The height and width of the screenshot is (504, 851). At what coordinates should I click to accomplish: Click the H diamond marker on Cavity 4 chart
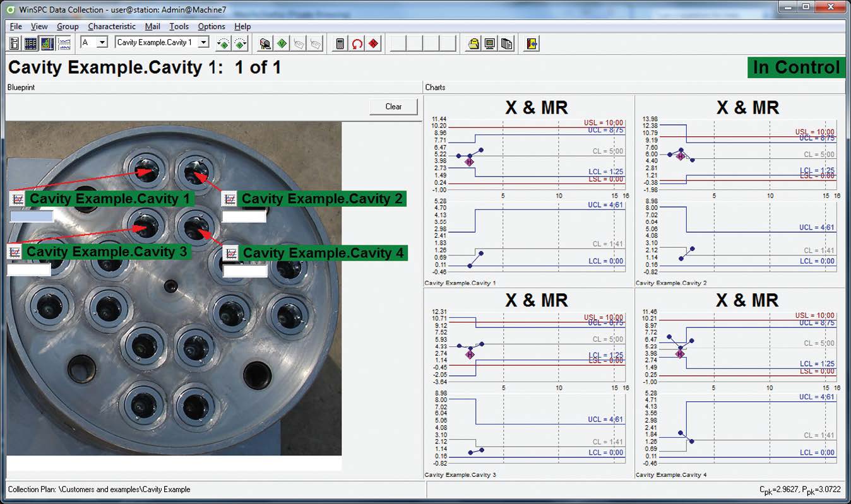pos(680,355)
